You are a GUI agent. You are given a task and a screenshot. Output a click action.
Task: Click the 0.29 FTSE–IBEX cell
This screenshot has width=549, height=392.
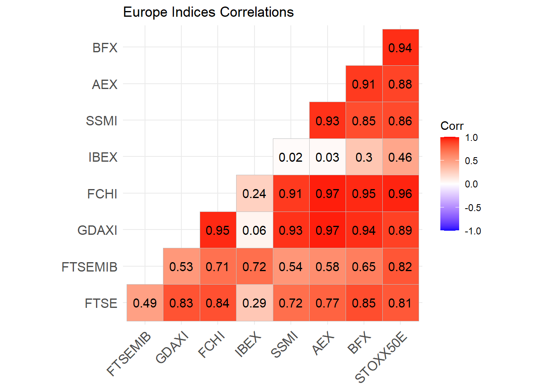[254, 303]
